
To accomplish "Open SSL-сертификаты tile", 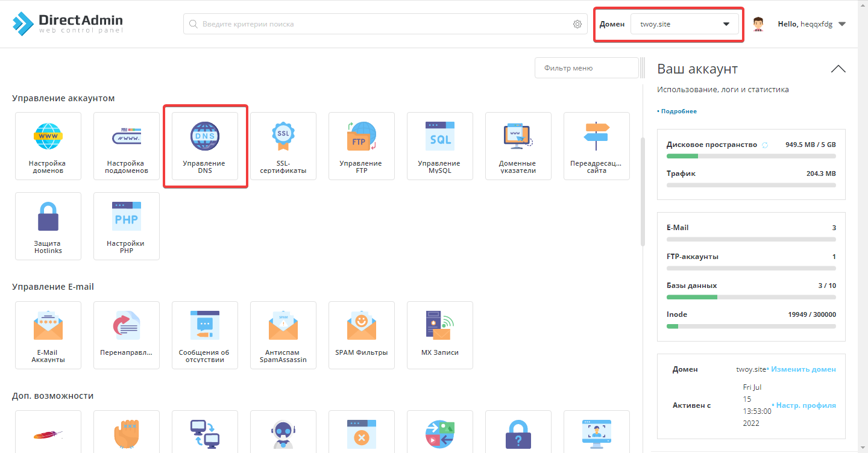I will [283, 146].
